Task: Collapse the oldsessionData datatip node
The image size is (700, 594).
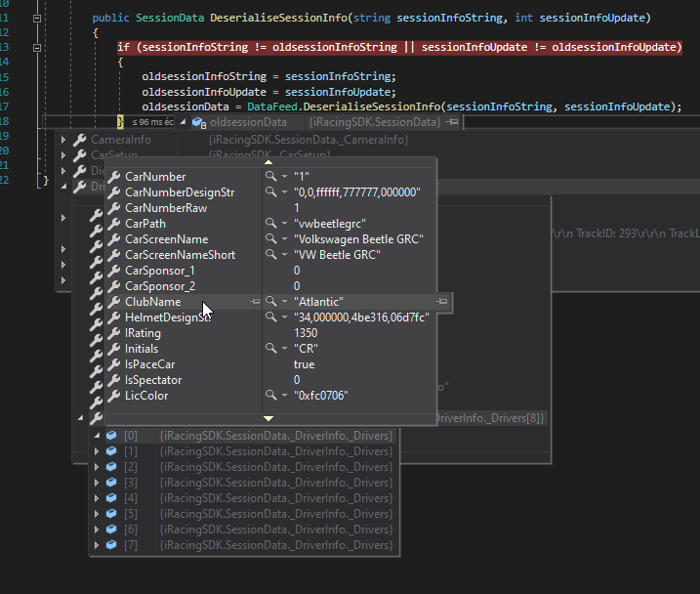Action: (x=183, y=121)
